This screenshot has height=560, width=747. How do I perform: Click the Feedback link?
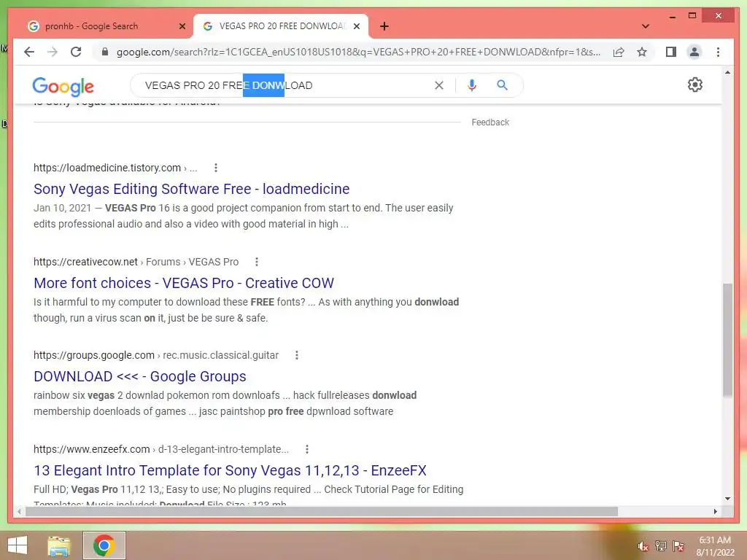click(x=490, y=122)
